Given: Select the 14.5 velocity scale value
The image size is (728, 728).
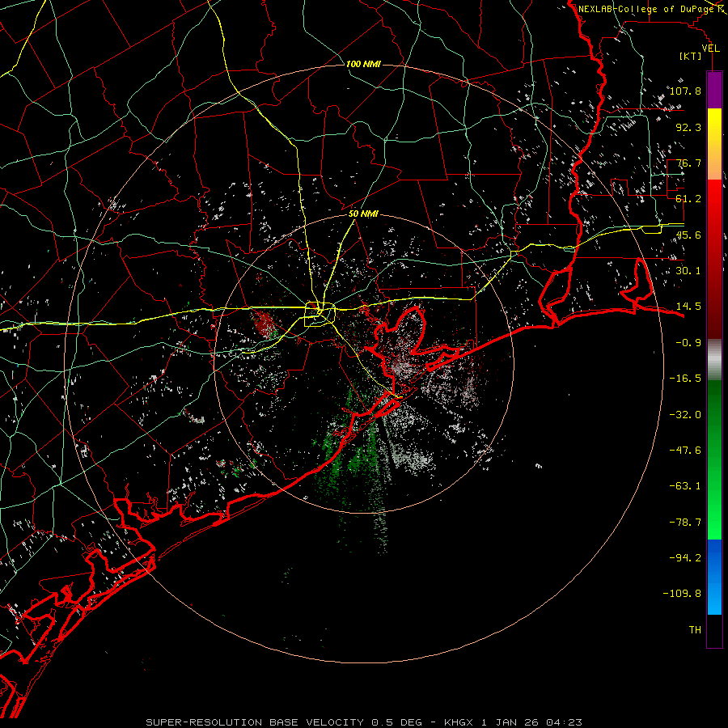Looking at the screenshot, I should pos(688,307).
